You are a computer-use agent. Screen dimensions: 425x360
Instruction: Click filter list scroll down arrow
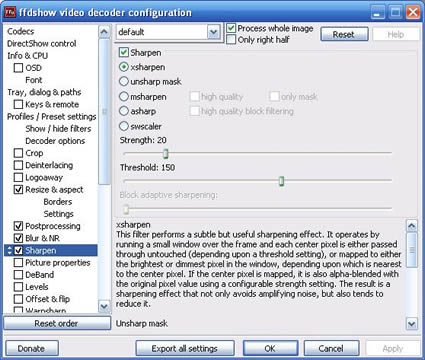[104, 306]
